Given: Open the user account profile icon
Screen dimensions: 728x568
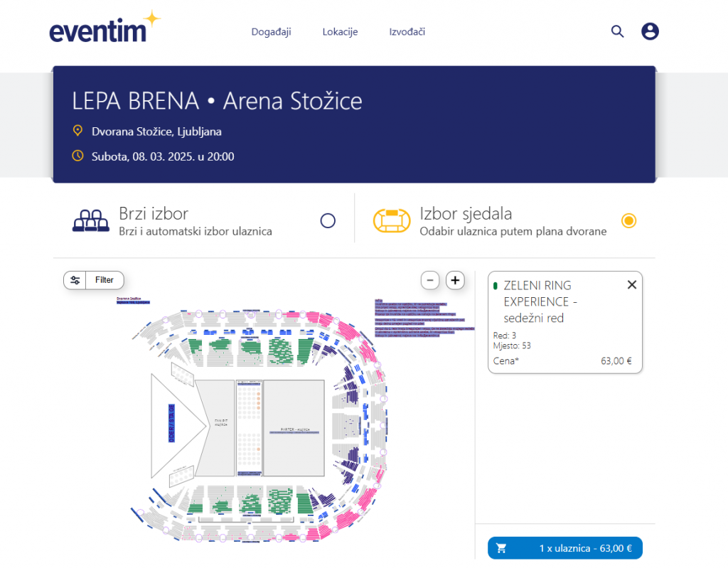Looking at the screenshot, I should [x=650, y=31].
